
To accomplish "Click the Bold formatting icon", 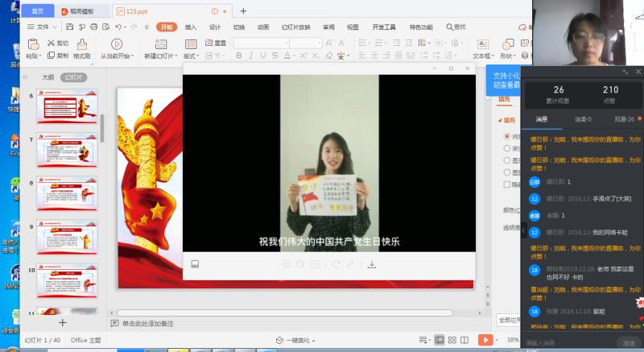I will [239, 56].
